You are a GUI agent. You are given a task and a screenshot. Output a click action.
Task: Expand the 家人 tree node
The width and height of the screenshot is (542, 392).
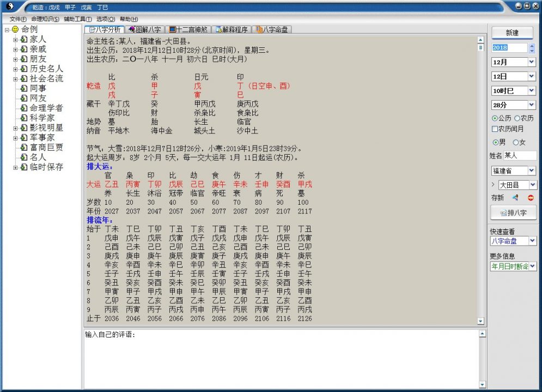coord(14,40)
